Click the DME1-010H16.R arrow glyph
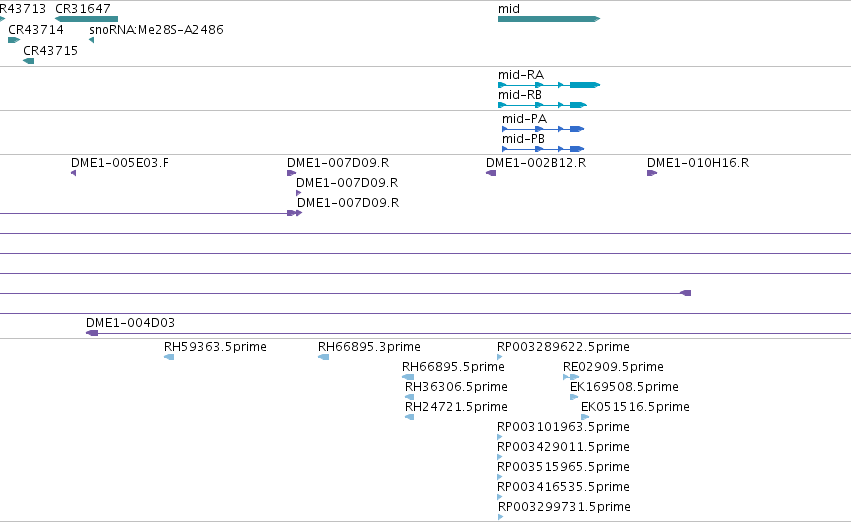Image resolution: width=851 pixels, height=522 pixels. [x=652, y=173]
